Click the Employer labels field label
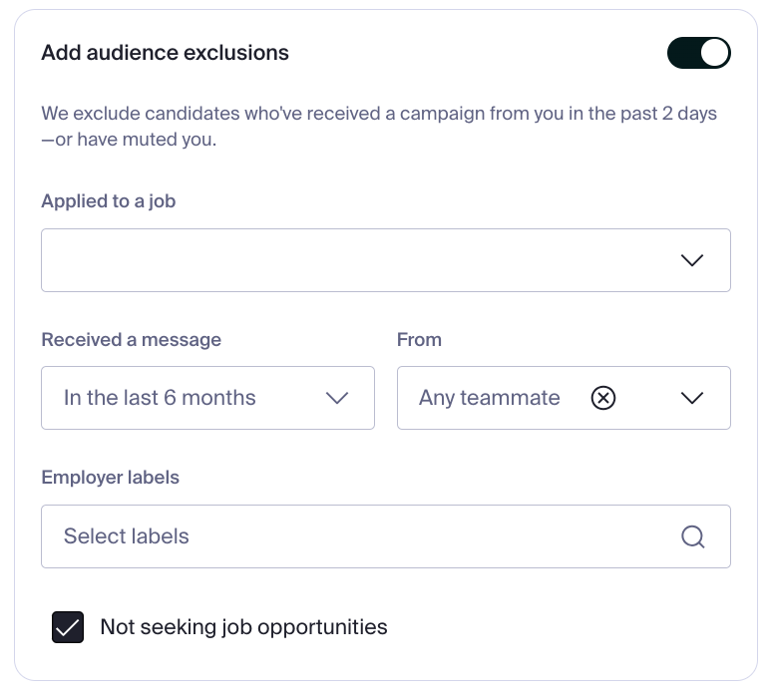 pos(110,478)
